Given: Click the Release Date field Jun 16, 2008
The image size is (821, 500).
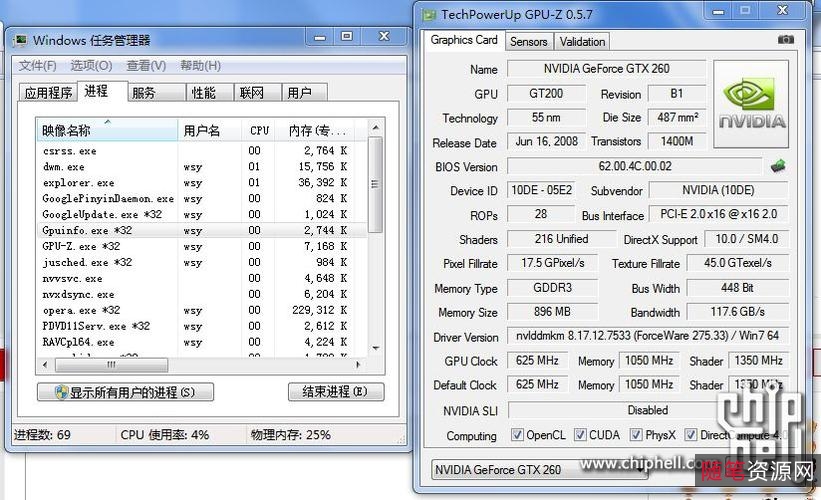Looking at the screenshot, I should 546,141.
